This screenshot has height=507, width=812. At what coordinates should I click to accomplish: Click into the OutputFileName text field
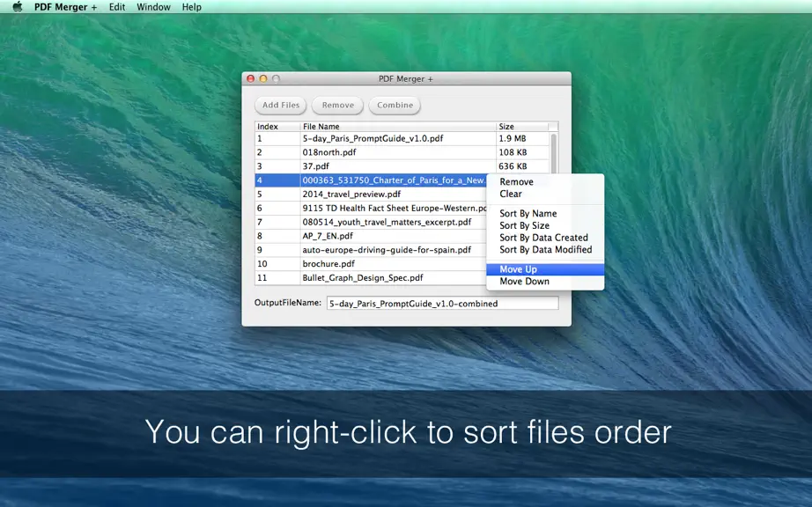(443, 303)
